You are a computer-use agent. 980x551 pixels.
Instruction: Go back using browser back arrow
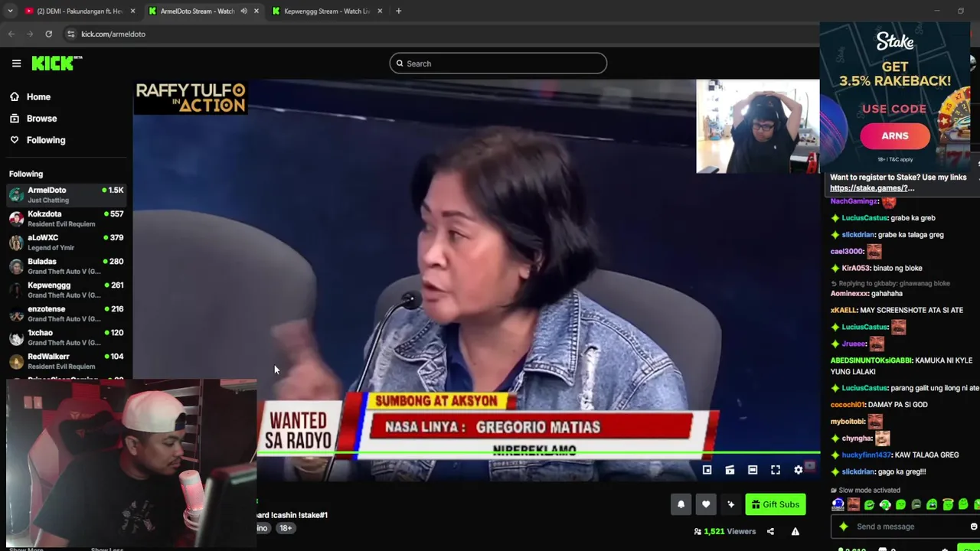11,34
